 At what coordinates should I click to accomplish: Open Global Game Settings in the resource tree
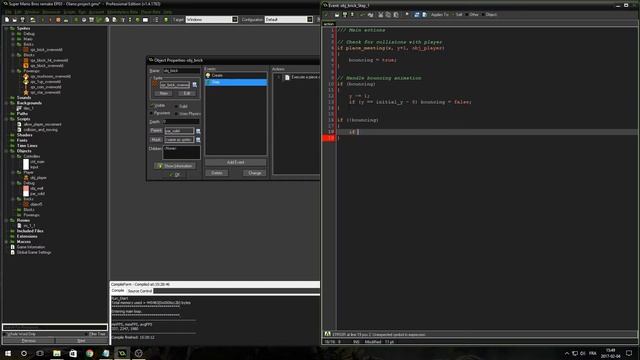tap(33, 252)
